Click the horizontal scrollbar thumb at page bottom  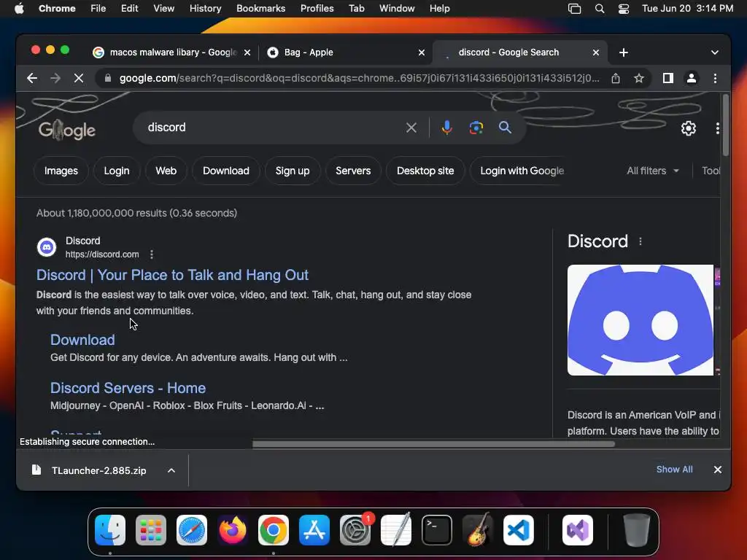[433, 444]
